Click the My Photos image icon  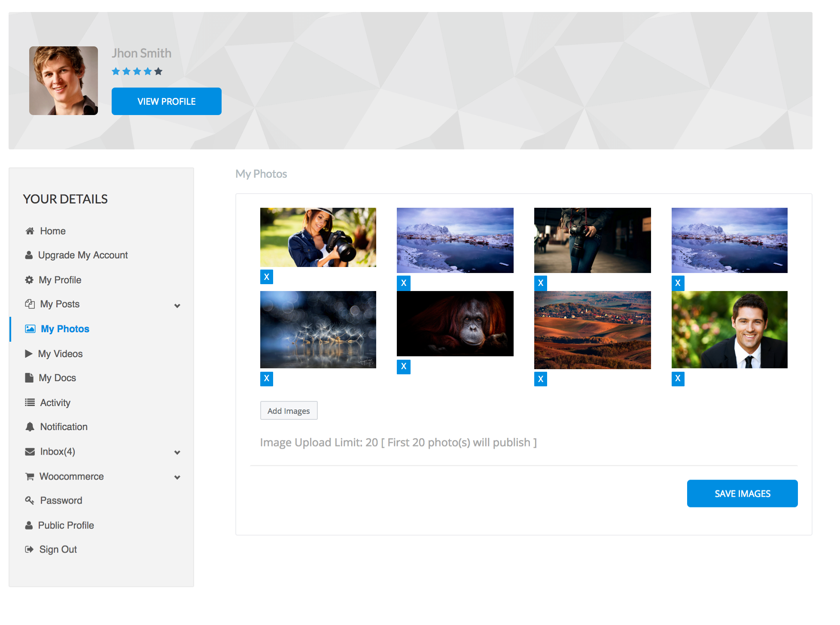[29, 329]
